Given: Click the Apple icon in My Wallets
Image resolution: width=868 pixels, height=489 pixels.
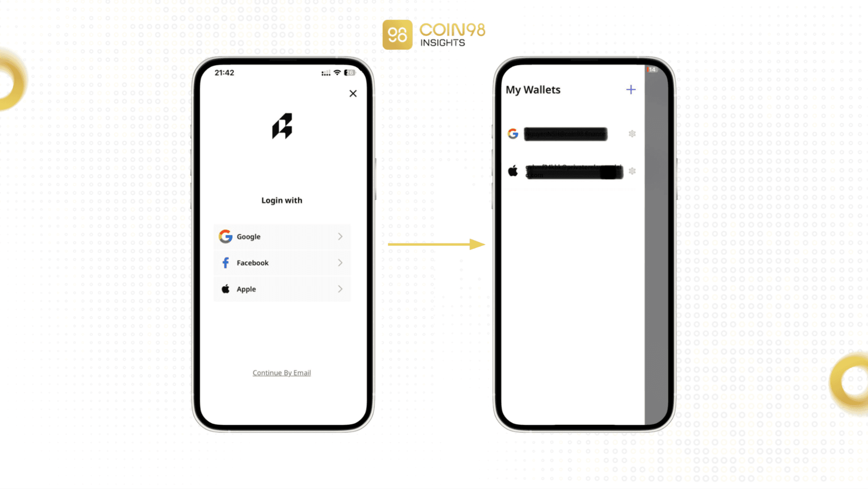Looking at the screenshot, I should 512,171.
